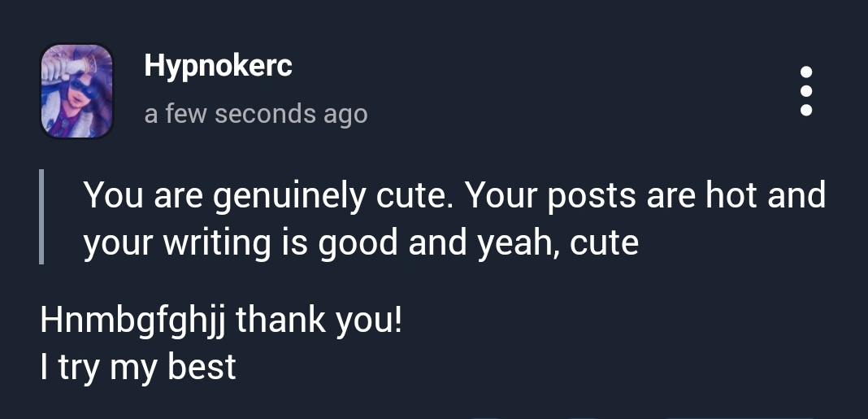The image size is (868, 419).
Task: Select the quote line starting 'You are genuinely'
Action: pos(454,195)
